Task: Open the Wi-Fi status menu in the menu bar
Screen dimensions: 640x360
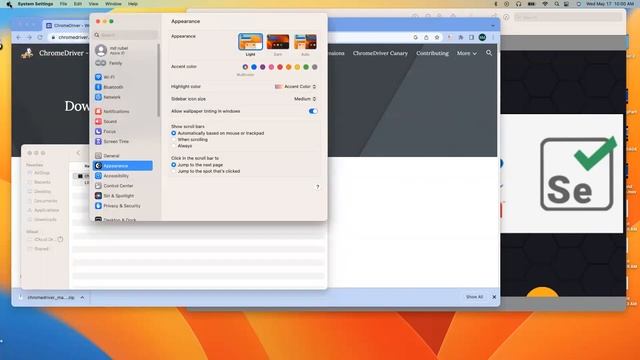Action: point(545,4)
